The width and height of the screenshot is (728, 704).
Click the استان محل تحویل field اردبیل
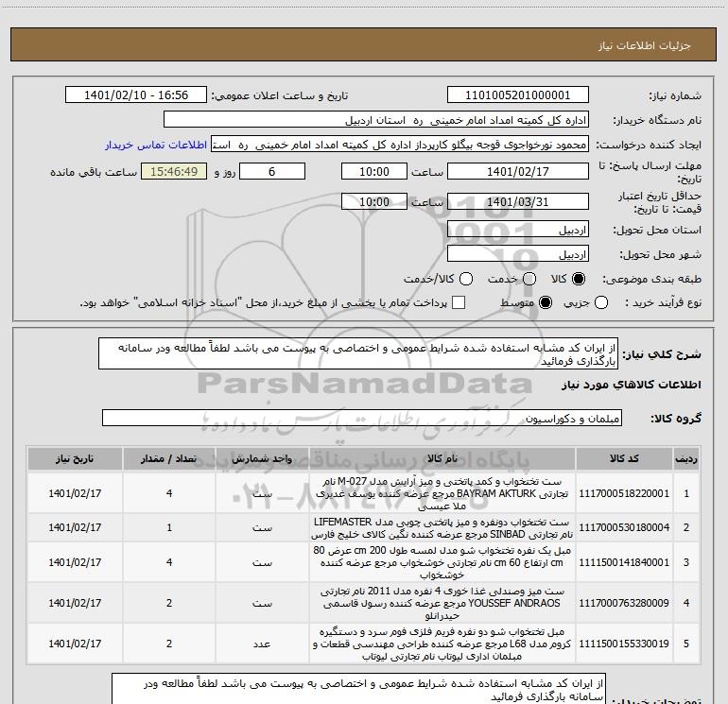[518, 230]
